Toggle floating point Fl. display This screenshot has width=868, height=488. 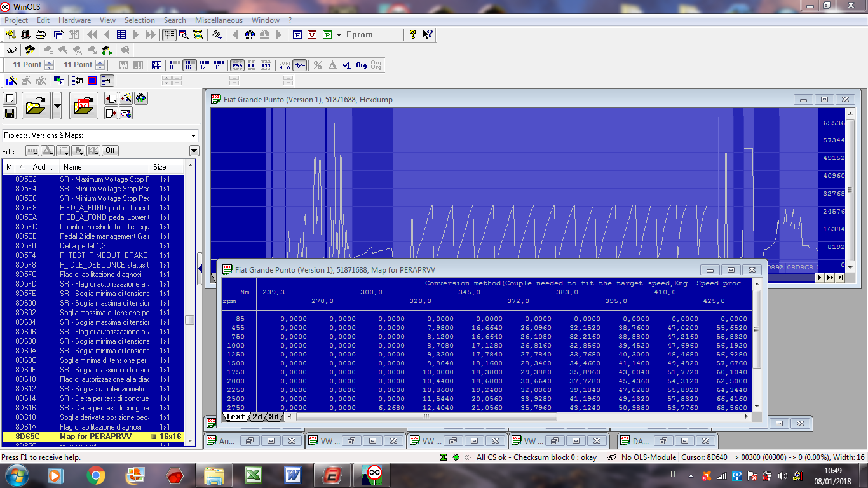click(x=219, y=65)
